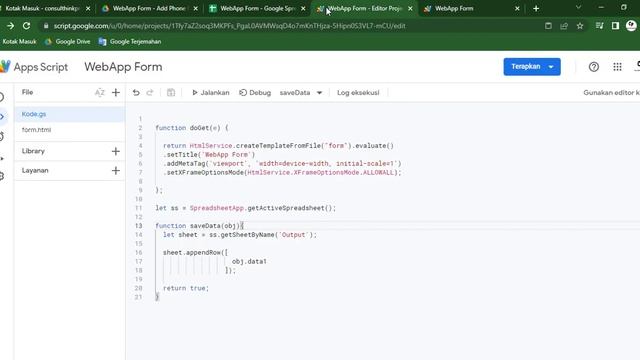Viewport: 640px width, 360px height.
Task: Click the Layanan section label
Action: pyautogui.click(x=35, y=171)
